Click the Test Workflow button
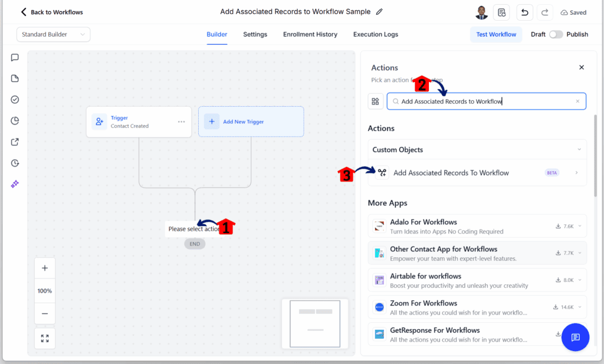 point(496,34)
